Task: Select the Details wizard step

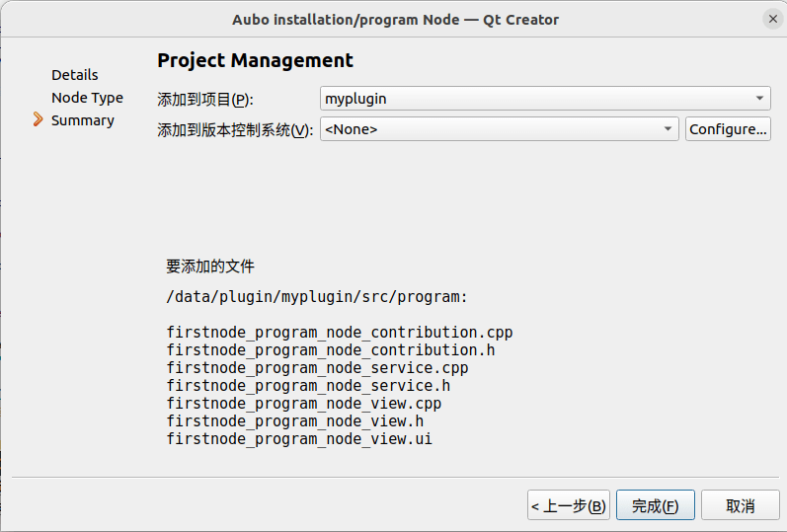Action: point(75,75)
